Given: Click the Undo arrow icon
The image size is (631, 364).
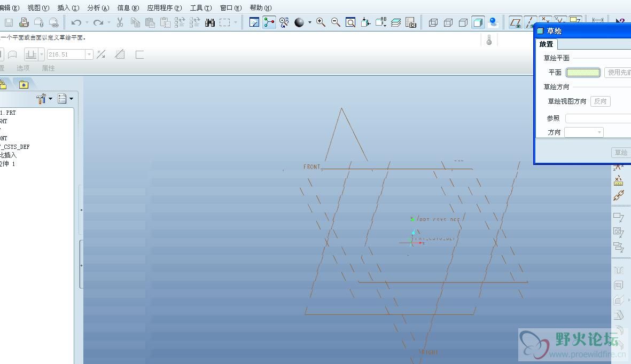Looking at the screenshot, I should (76, 22).
